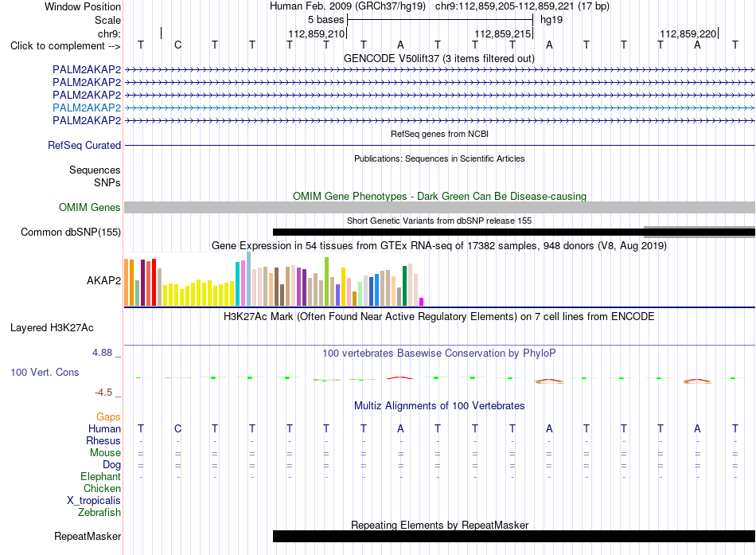Click the AKAP2 GTEx label
Viewport: 756px width, 555px height.
(x=103, y=281)
